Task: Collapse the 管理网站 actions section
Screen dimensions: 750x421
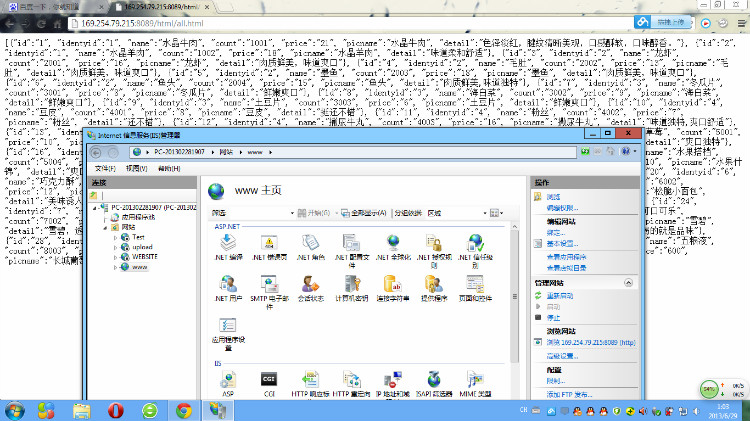Action: [629, 283]
